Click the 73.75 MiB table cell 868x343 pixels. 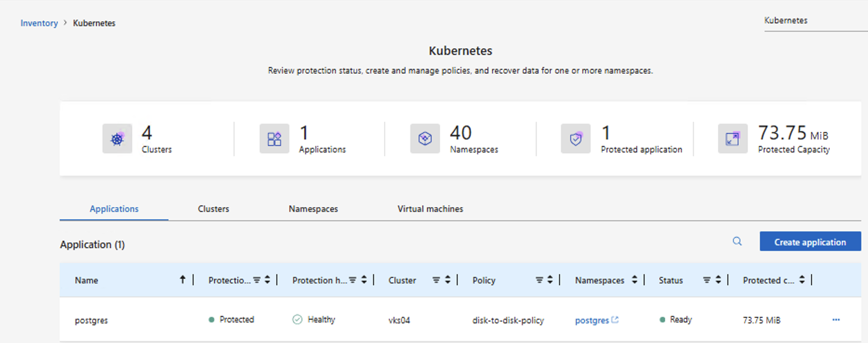[x=761, y=320]
